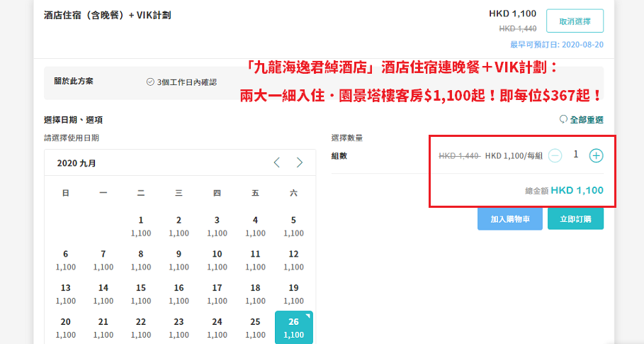Choose September 8 in calendar

(x=141, y=260)
